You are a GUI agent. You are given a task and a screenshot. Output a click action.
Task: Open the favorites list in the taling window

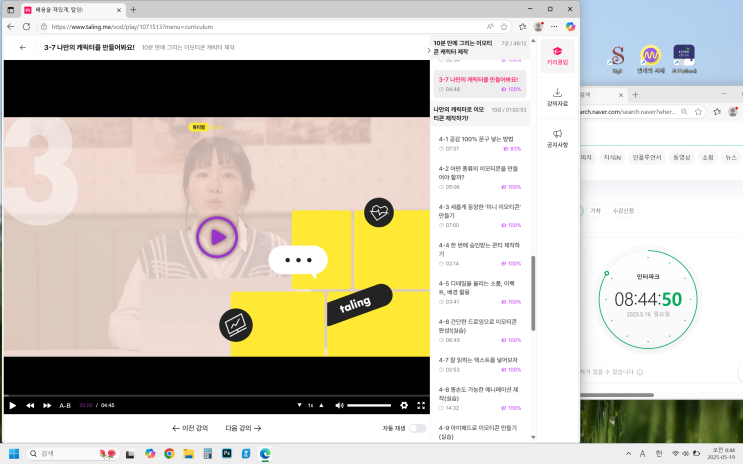point(522,27)
